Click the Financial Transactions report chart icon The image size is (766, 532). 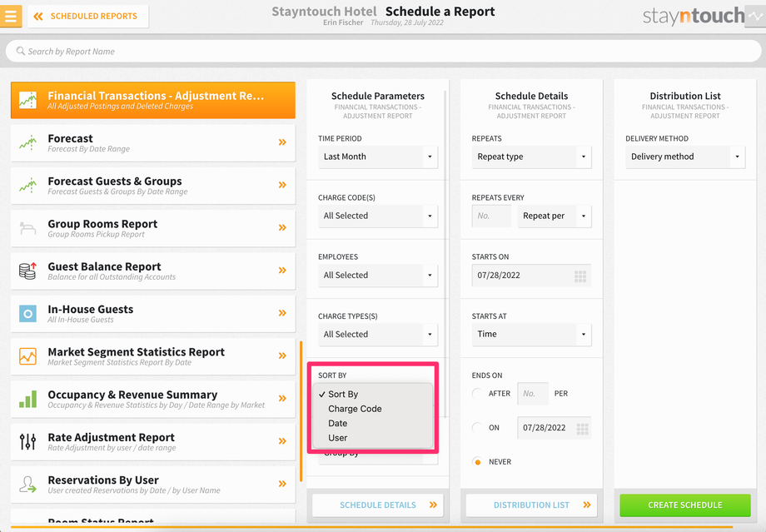point(27,100)
